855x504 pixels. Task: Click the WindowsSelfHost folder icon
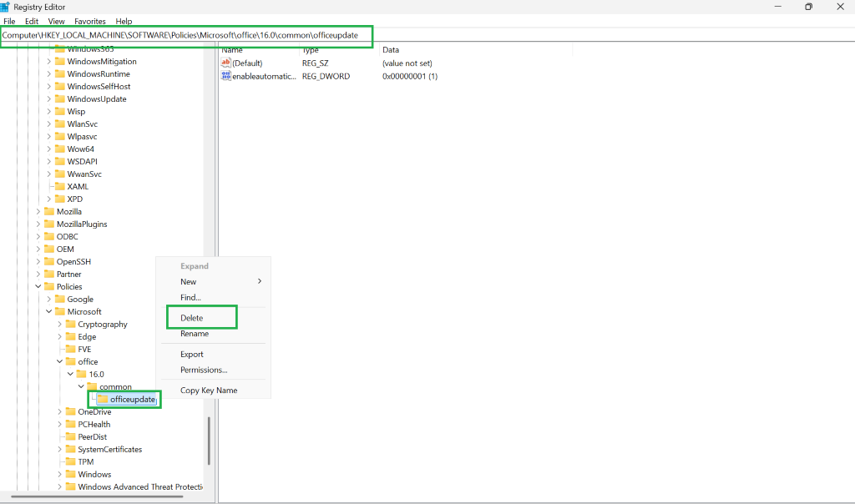[x=60, y=87]
